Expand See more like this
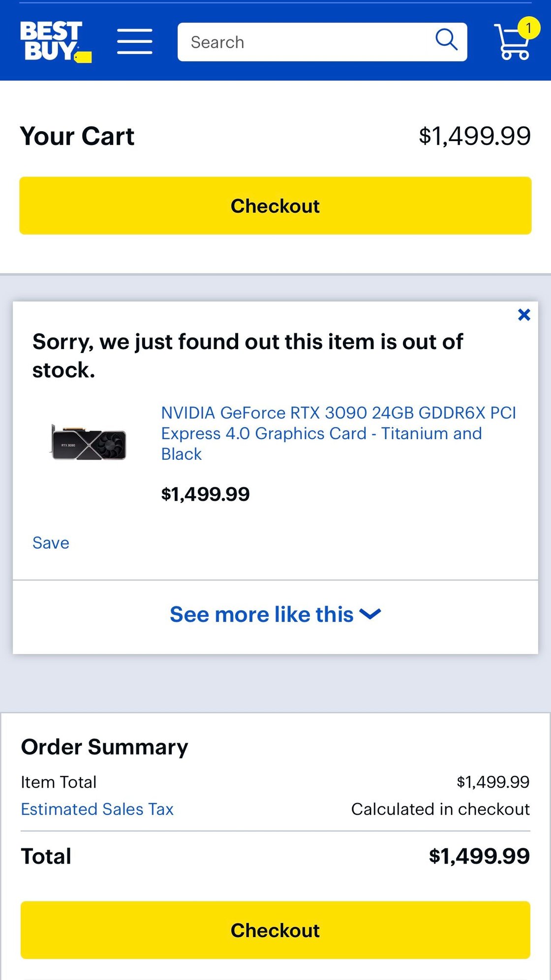The height and width of the screenshot is (980, 551). [262, 615]
